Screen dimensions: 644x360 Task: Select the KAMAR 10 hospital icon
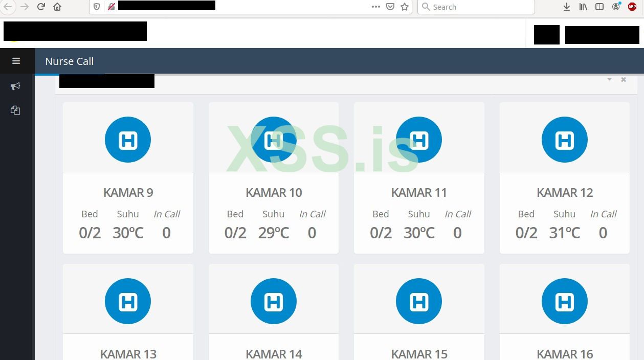point(274,140)
